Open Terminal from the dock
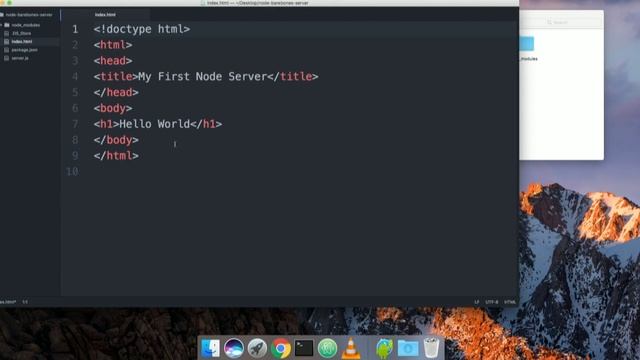The height and width of the screenshot is (360, 640). (x=304, y=348)
